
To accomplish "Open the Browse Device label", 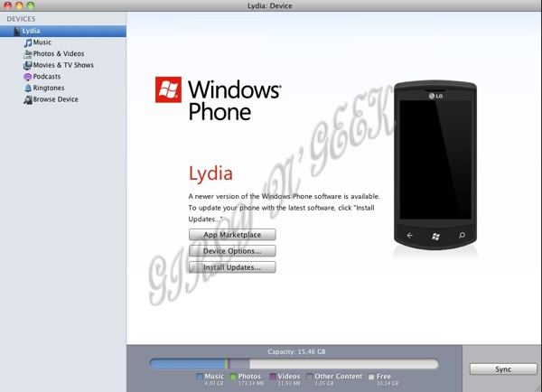I will [x=56, y=99].
